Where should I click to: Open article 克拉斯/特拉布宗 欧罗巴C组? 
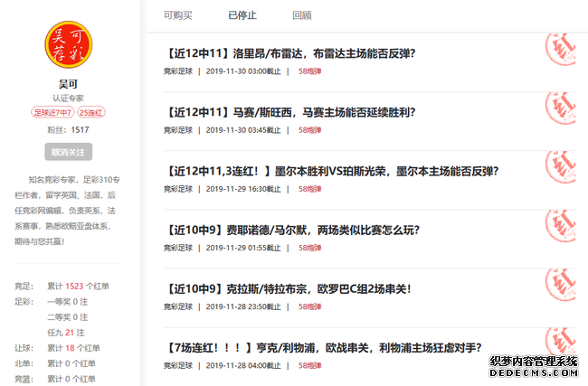click(288, 289)
